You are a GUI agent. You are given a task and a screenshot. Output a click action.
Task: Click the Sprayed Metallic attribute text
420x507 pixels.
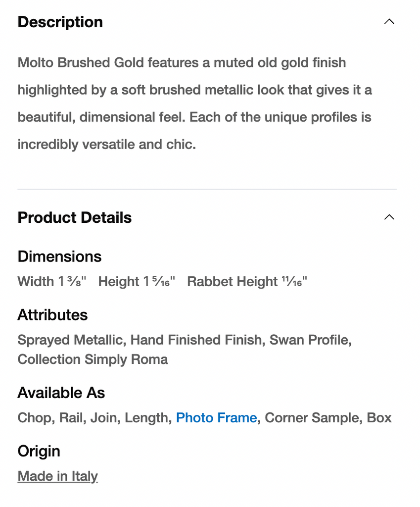[x=70, y=340]
